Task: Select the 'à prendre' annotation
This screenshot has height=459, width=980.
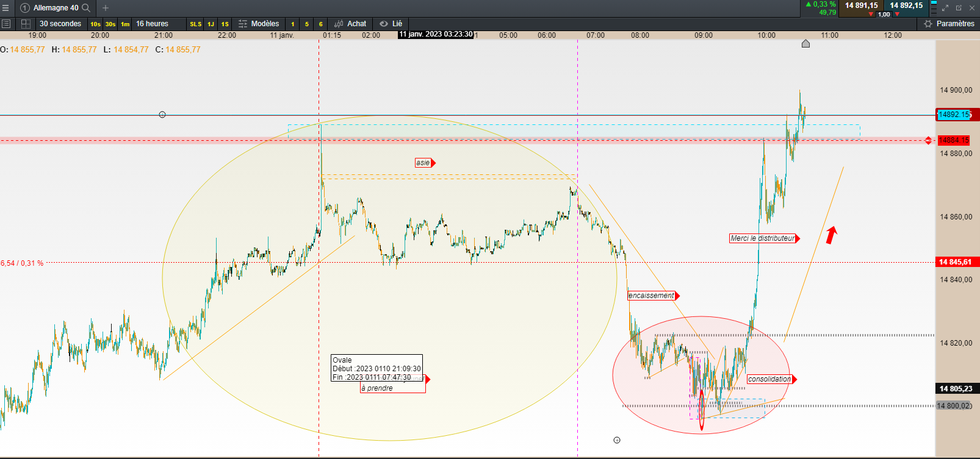Action: [377, 388]
